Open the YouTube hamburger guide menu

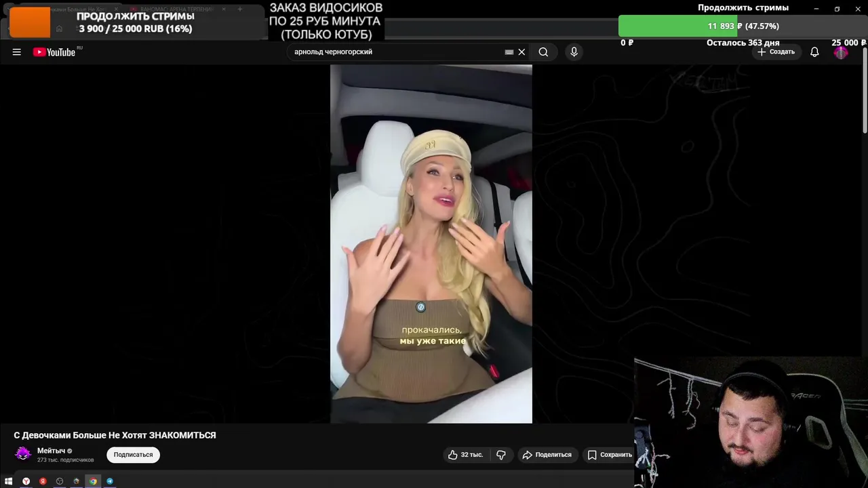tap(16, 52)
